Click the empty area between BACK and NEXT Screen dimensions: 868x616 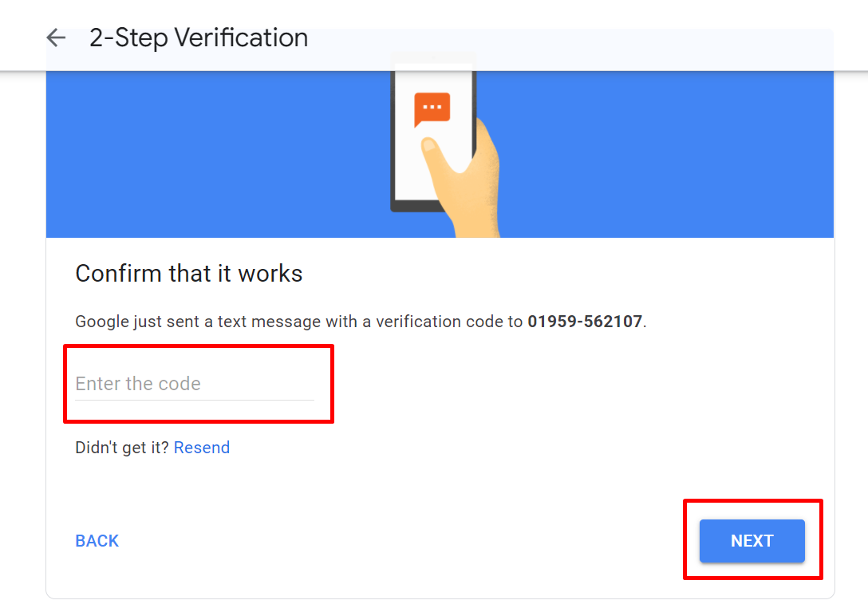click(408, 541)
